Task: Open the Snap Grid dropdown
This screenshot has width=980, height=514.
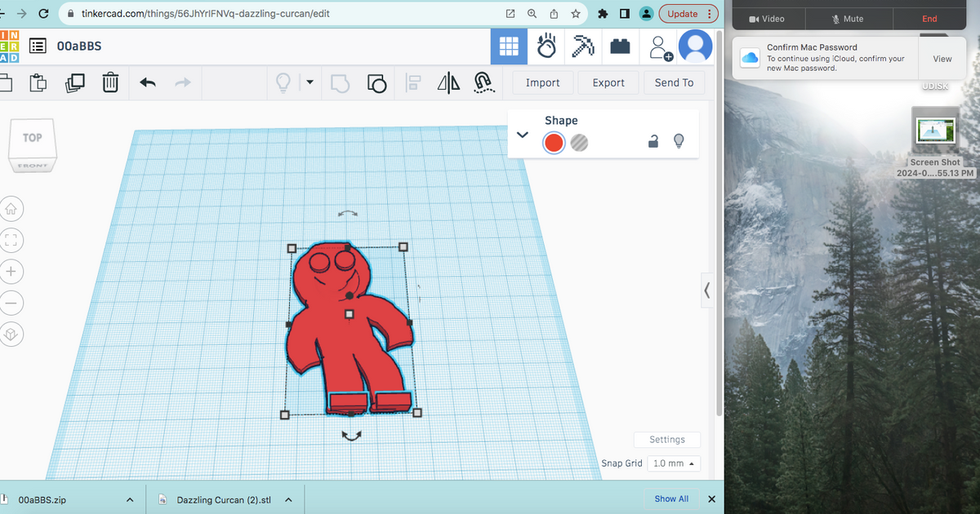Action: (x=673, y=463)
